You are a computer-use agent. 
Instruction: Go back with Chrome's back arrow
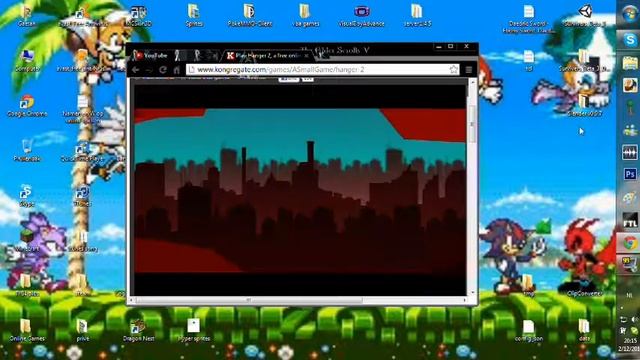click(136, 70)
